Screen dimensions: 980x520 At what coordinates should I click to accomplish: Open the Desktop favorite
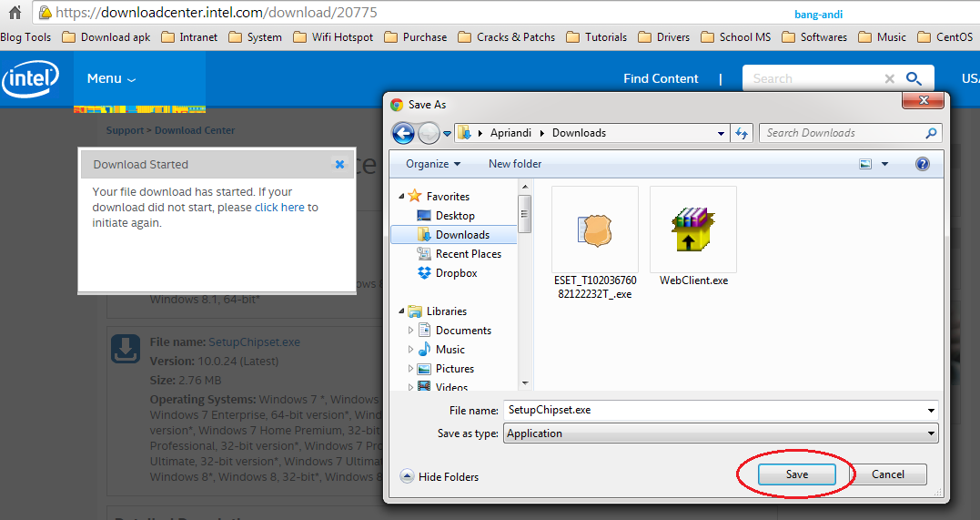(454, 215)
